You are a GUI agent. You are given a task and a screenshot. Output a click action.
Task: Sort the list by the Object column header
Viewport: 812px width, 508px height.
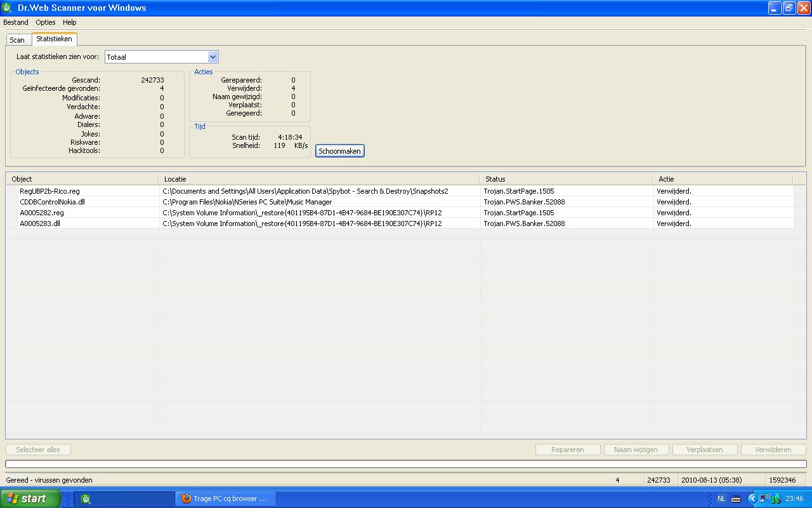[82, 179]
